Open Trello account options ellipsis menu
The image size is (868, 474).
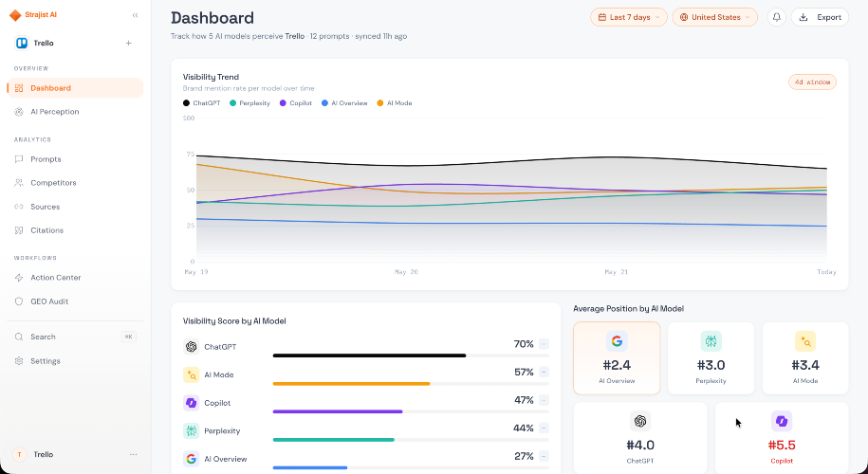pos(134,455)
